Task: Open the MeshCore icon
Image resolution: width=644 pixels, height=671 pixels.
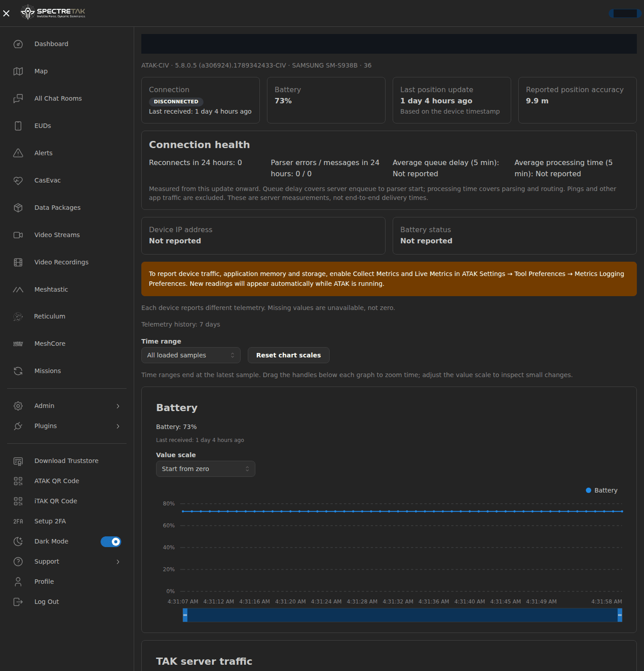Action: pos(18,344)
